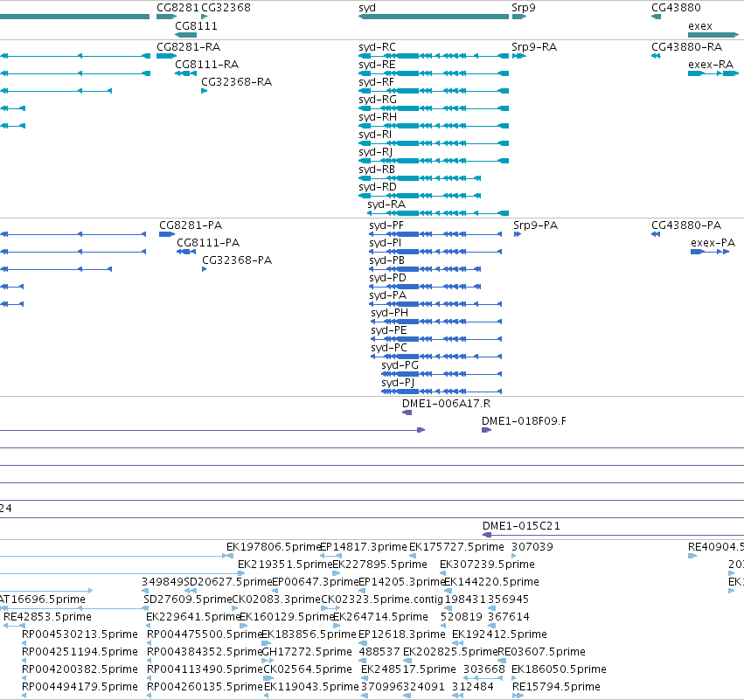Click CDS label syd-PB
This screenshot has width=744, height=700.
(386, 260)
